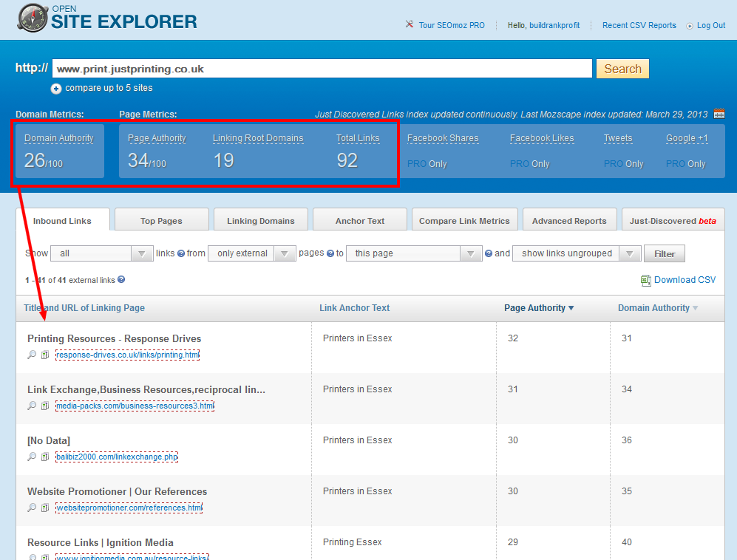The height and width of the screenshot is (560, 737).
Task: Click the Filter button
Action: (664, 253)
